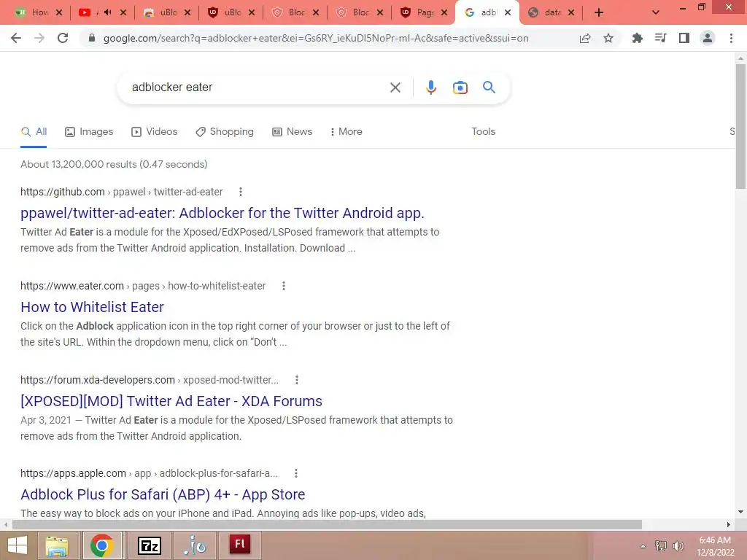Click the browser address bar URL
This screenshot has width=747, height=560.
[316, 38]
